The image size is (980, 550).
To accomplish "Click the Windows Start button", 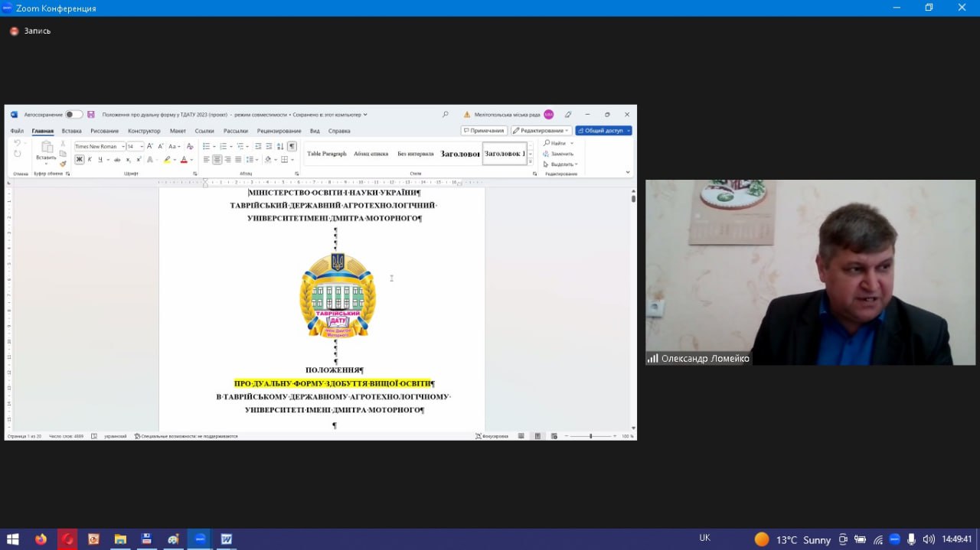I will coord(12,539).
